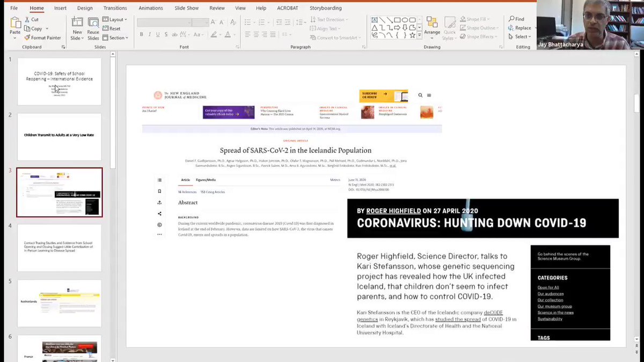This screenshot has height=362, width=644.
Task: Select the right block arrow shape
Action: pos(397,27)
